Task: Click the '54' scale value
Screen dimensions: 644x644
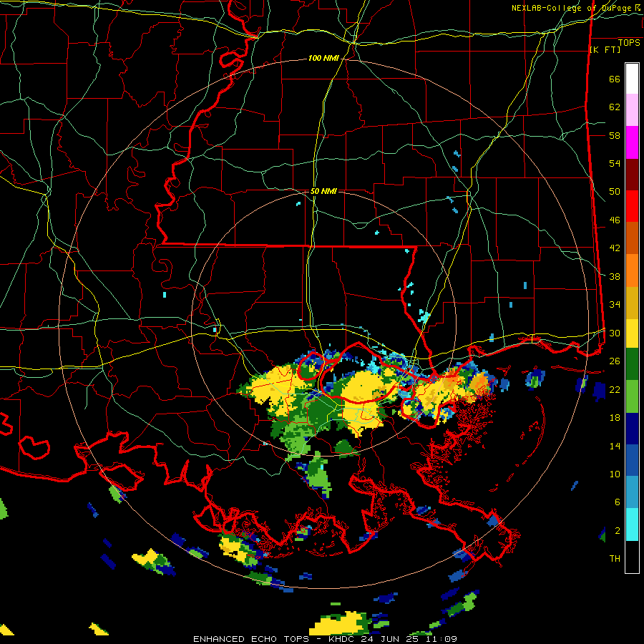Action: click(615, 163)
